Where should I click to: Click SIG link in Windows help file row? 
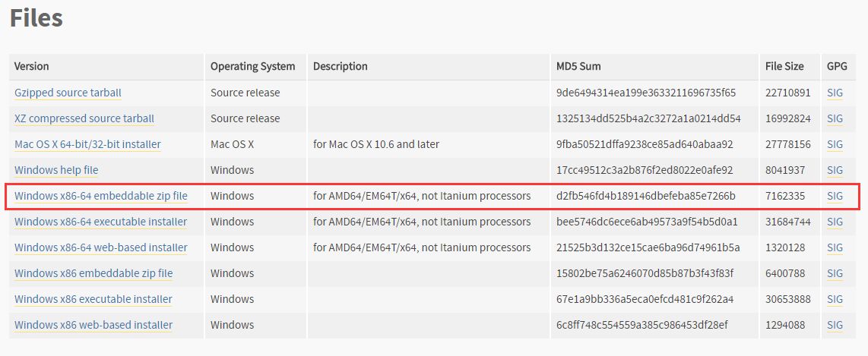click(x=835, y=170)
